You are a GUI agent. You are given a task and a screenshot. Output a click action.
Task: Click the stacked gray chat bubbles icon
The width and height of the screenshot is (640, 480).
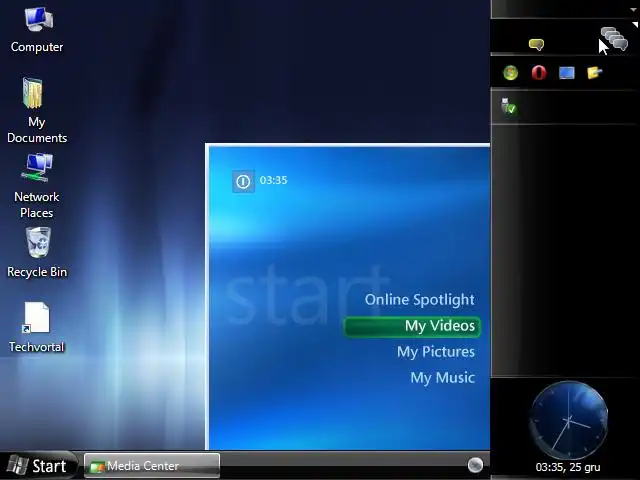coord(614,39)
